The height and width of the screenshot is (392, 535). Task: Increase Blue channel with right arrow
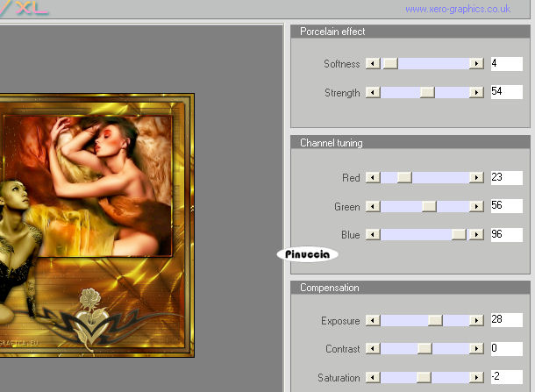476,234
